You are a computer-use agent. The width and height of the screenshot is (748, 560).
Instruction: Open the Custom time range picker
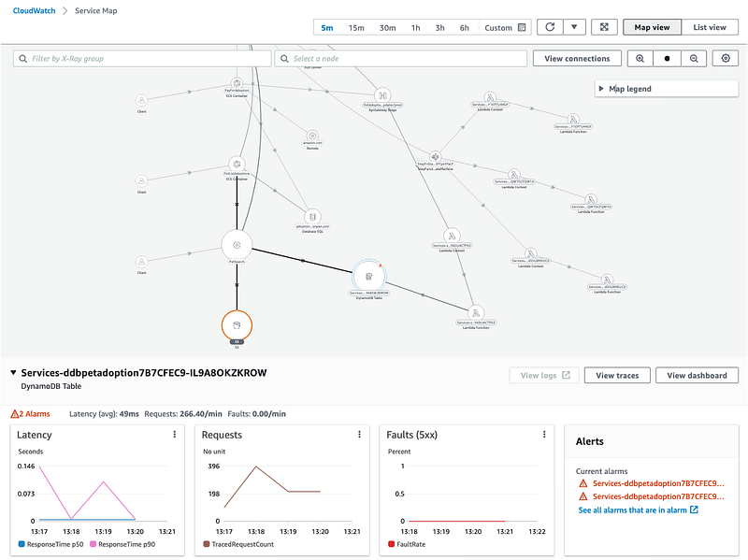[x=505, y=28]
